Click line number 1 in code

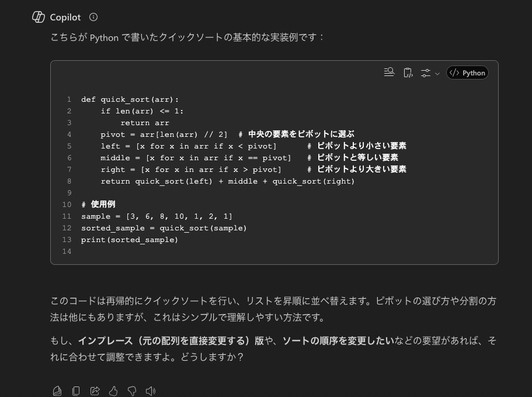click(x=69, y=99)
